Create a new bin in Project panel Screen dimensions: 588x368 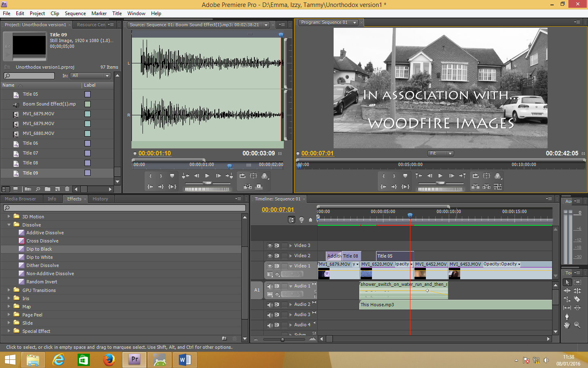coord(48,189)
